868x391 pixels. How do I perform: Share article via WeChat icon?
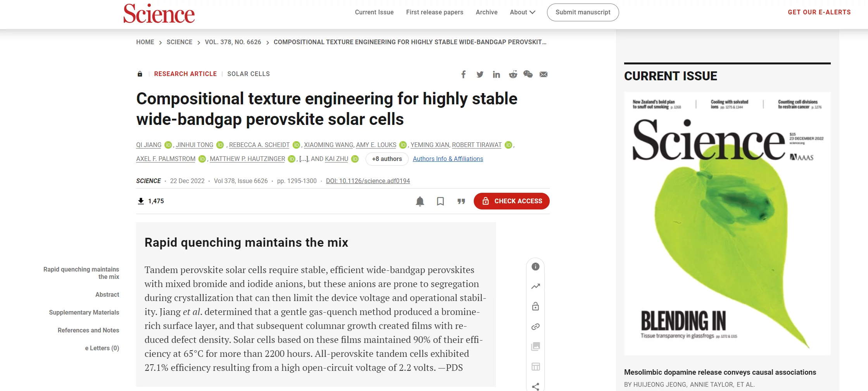528,74
